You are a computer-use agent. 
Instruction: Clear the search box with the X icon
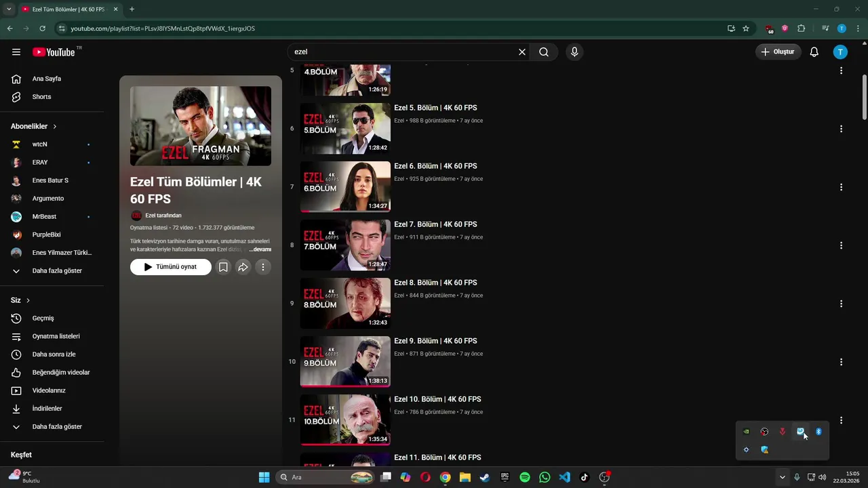(522, 52)
